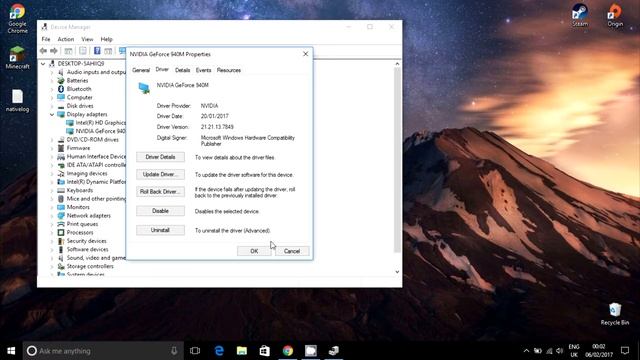
Task: Click the Forward arrow in Device Manager toolbar
Action: pyautogui.click(x=53, y=51)
